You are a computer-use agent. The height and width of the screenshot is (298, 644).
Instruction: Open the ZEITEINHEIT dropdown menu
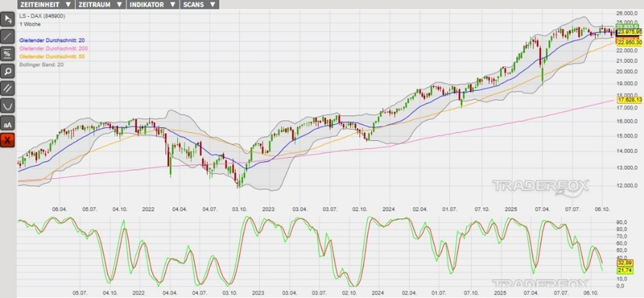(45, 4)
